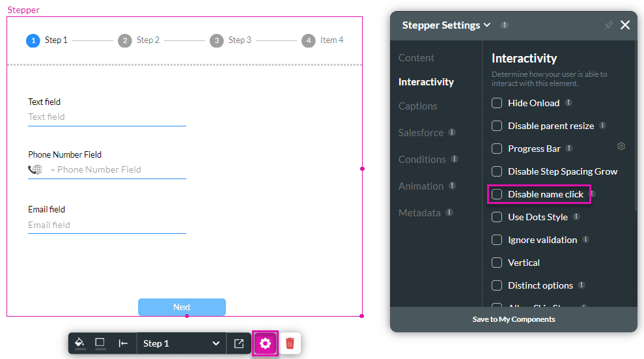Close the Stepper Settings panel

point(625,25)
